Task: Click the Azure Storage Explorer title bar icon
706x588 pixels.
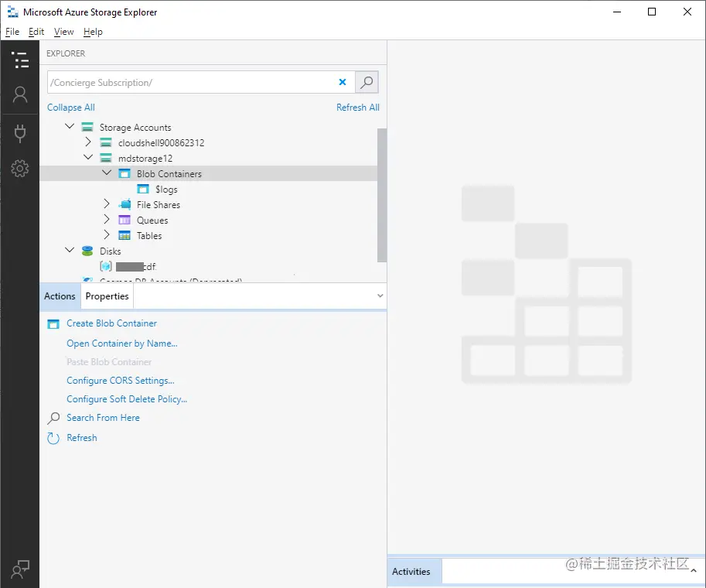Action: [x=13, y=12]
